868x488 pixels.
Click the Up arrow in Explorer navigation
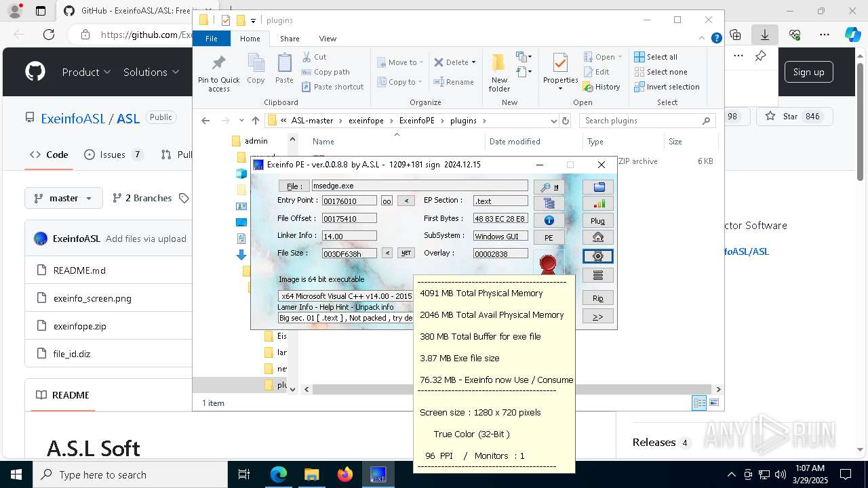click(255, 121)
